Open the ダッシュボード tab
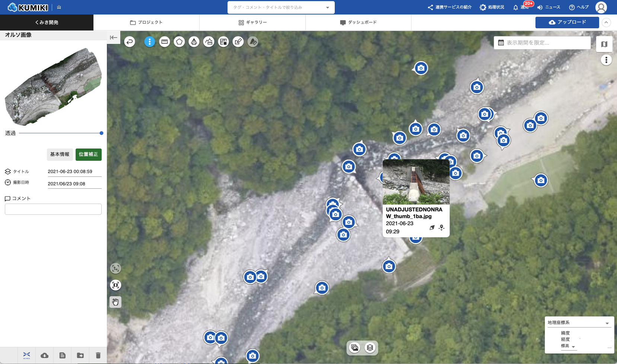The width and height of the screenshot is (617, 364). pyautogui.click(x=358, y=22)
